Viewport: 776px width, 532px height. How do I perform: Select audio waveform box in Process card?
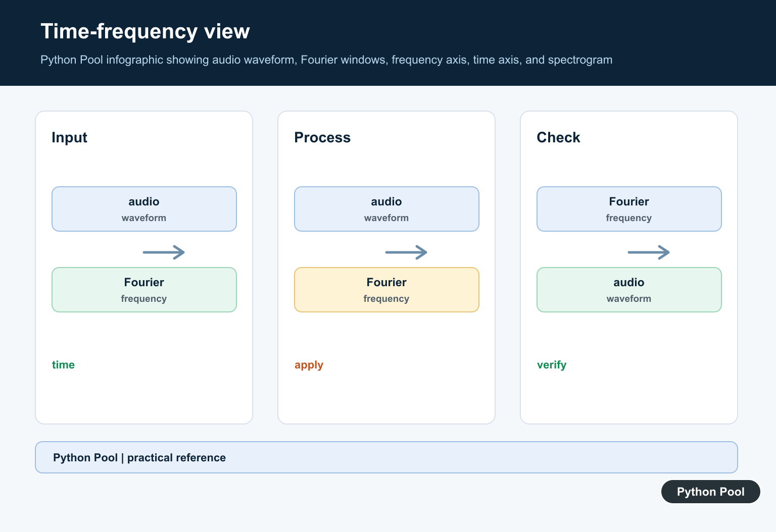pyautogui.click(x=386, y=209)
